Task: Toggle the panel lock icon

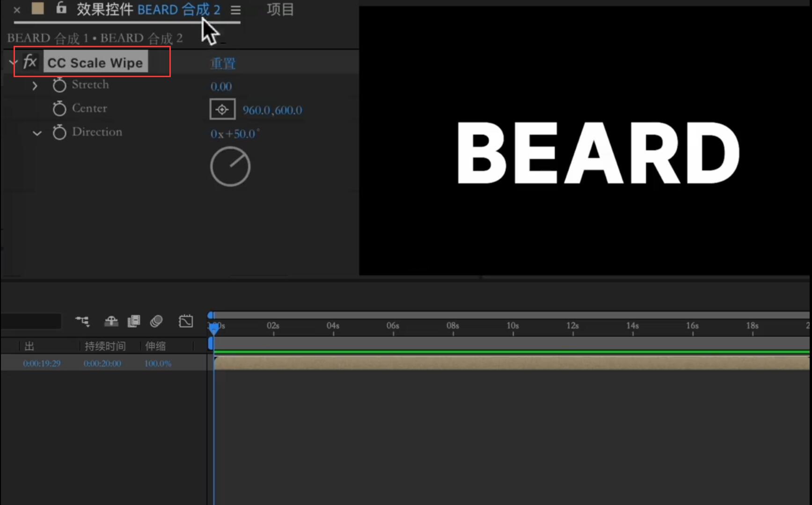Action: point(61,7)
